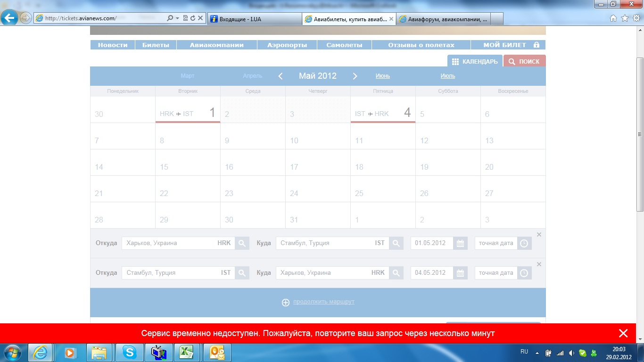The width and height of the screenshot is (644, 362).
Task: Jump to Июнь month link
Action: [382, 76]
